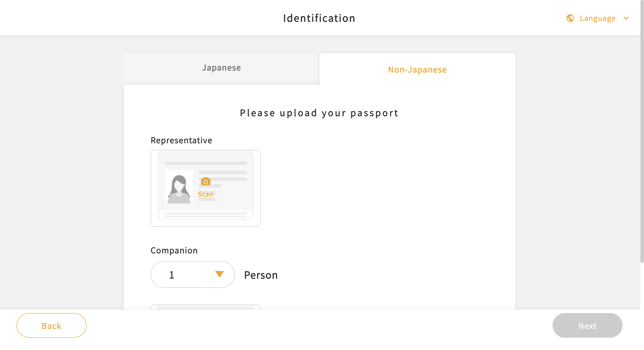The image size is (644, 350).
Task: Click the orange Scan label text
Action: click(x=205, y=194)
